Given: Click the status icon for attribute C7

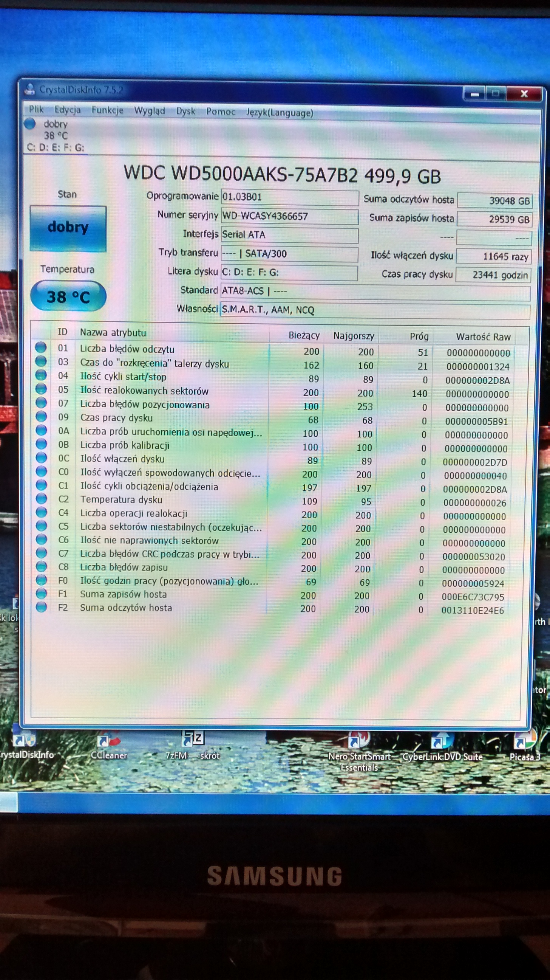Looking at the screenshot, I should tap(41, 553).
